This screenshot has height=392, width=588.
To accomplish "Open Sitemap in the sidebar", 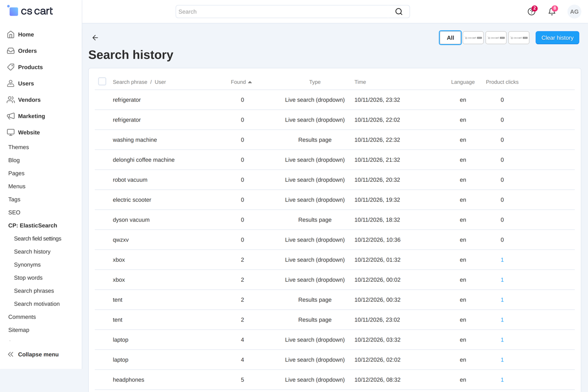I will pos(19,330).
